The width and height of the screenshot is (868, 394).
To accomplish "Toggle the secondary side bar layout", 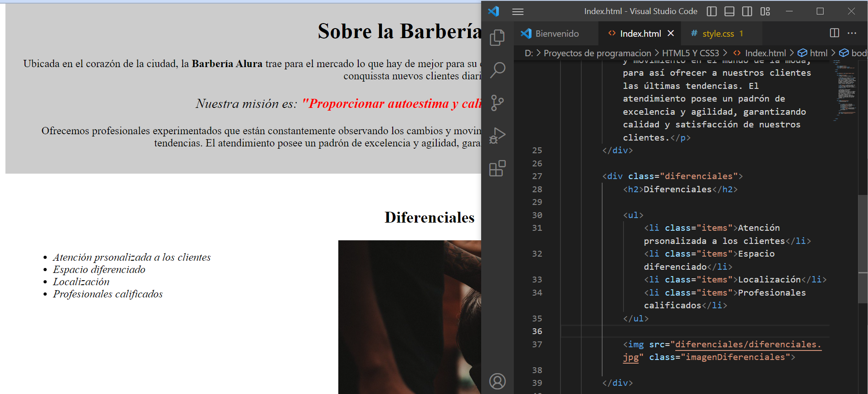I will (x=747, y=11).
